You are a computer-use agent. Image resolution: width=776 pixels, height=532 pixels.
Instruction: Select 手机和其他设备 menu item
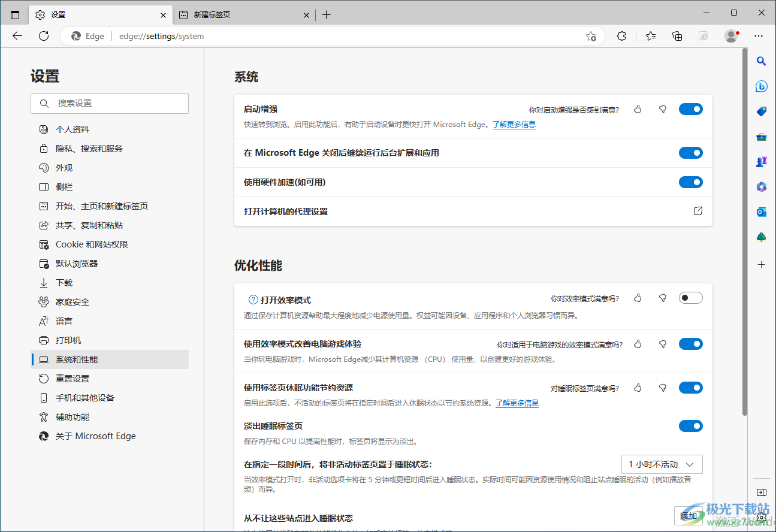click(110, 398)
